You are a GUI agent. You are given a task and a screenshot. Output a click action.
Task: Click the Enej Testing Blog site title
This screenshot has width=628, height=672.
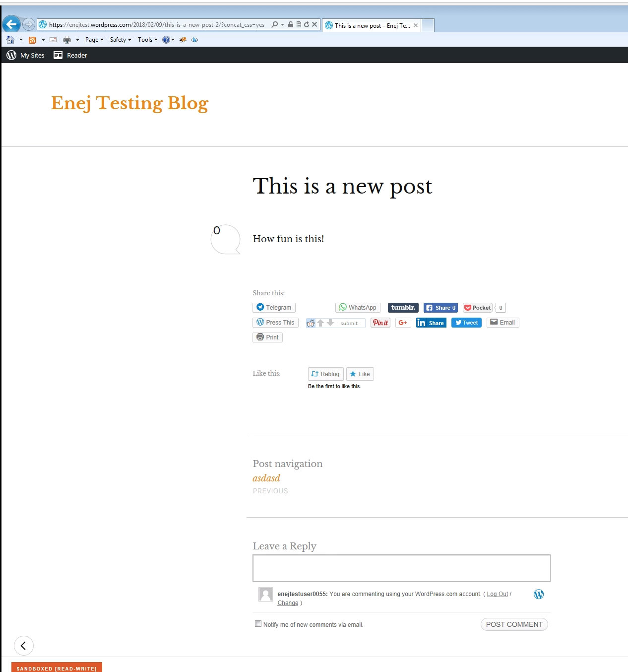(130, 103)
